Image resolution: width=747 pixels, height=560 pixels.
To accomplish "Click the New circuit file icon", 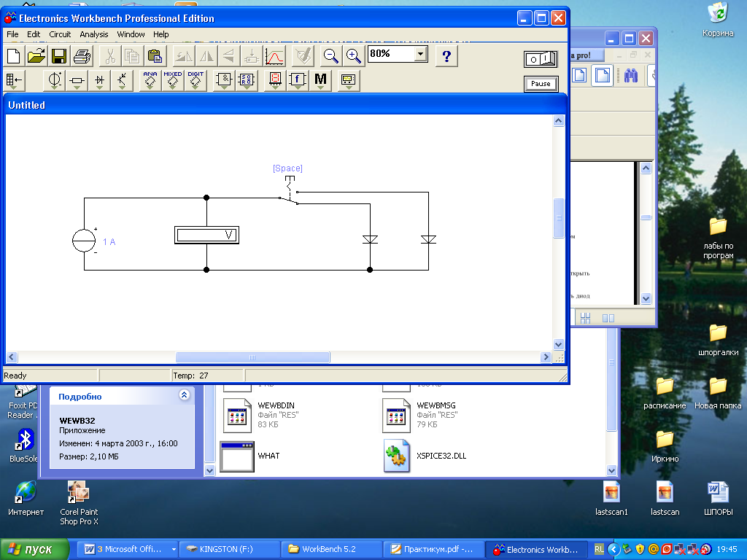I will click(x=14, y=55).
